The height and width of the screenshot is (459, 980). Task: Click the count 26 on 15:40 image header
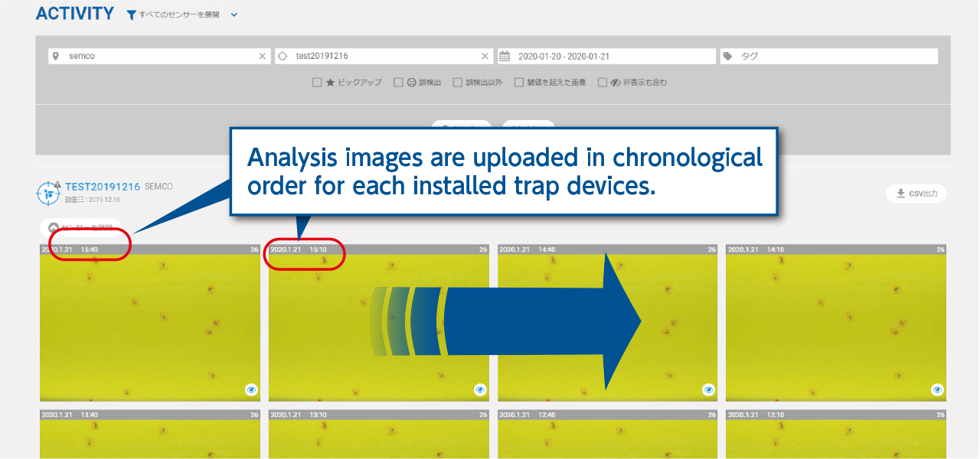[254, 249]
